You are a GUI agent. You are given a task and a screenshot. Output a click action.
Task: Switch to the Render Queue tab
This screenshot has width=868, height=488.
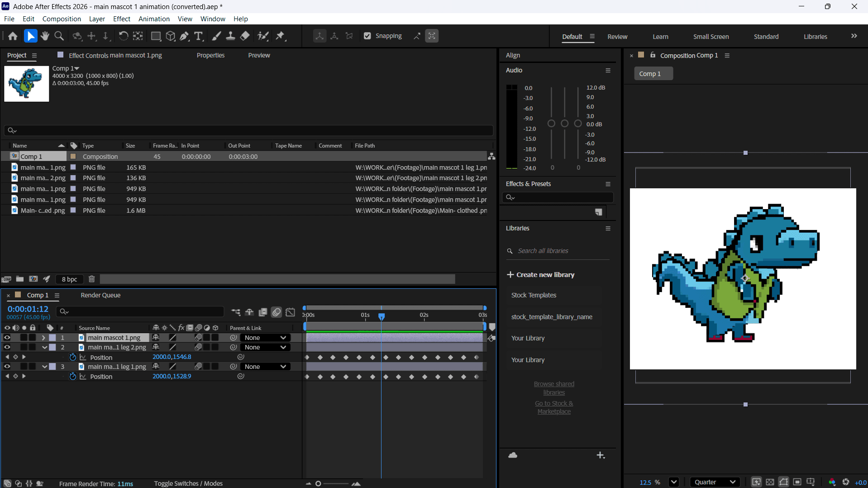click(x=100, y=295)
